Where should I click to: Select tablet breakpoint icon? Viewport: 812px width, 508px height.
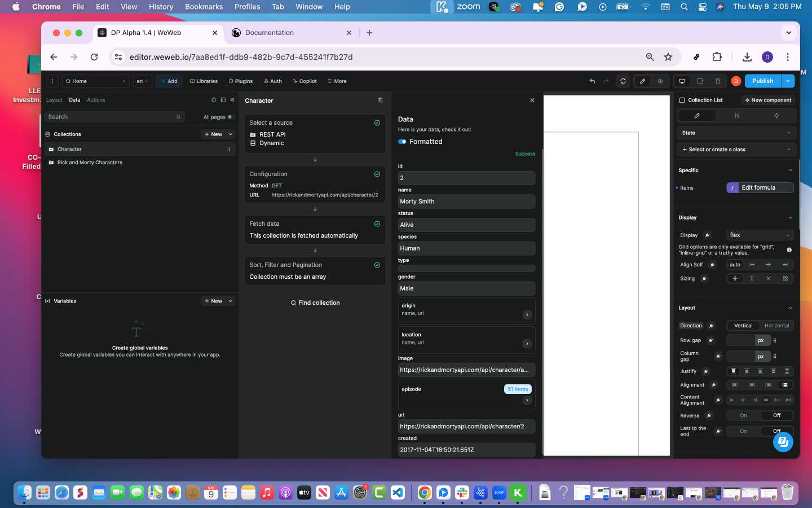(700, 81)
